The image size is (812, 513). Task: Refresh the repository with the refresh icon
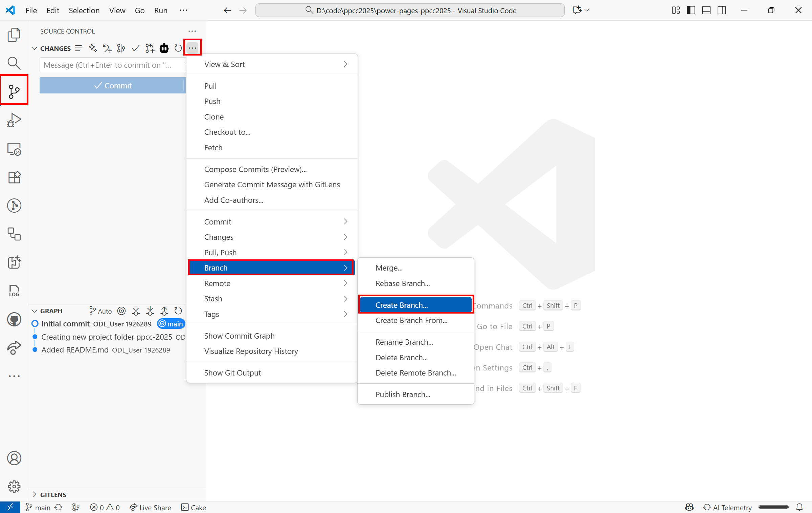178,48
